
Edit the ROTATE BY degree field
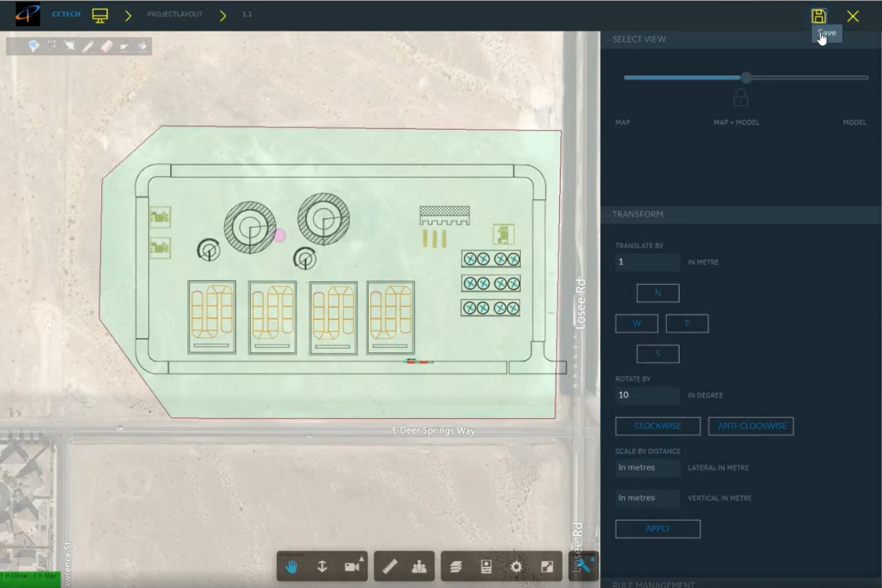pos(647,395)
